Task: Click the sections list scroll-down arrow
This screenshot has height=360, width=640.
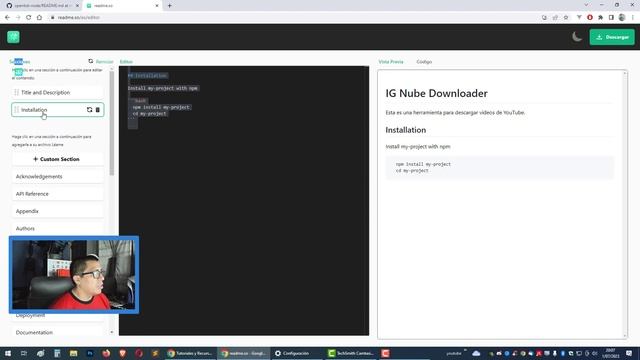Action: (x=112, y=332)
